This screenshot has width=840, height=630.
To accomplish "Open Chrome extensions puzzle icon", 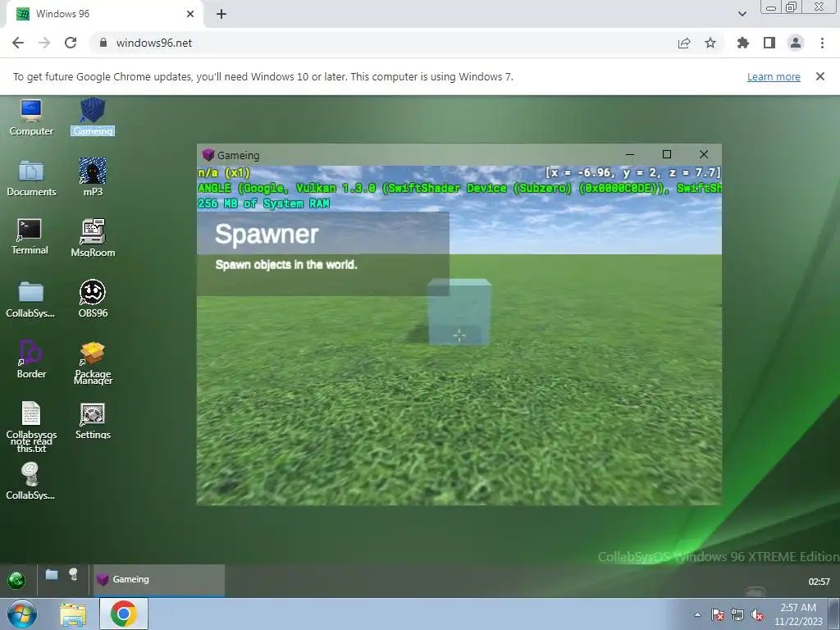I will coord(743,43).
